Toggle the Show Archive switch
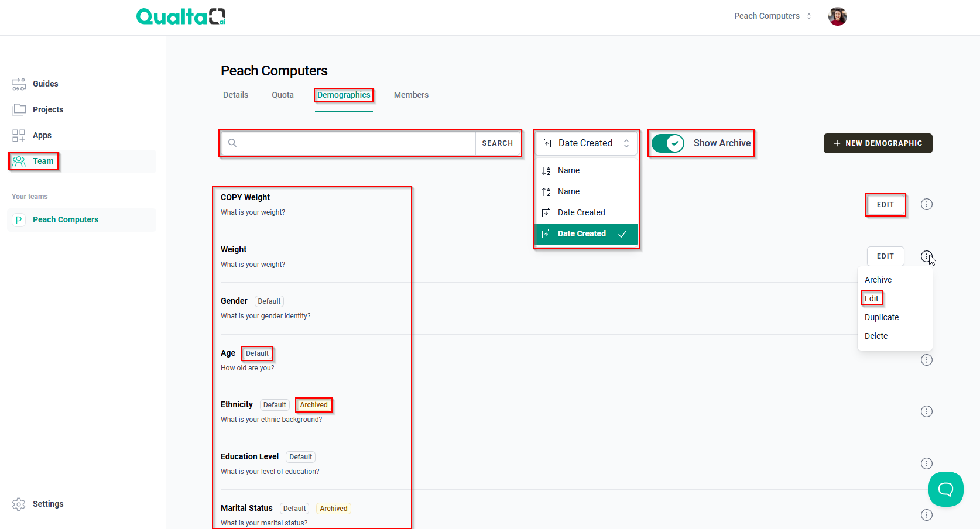This screenshot has width=980, height=529. [x=668, y=143]
